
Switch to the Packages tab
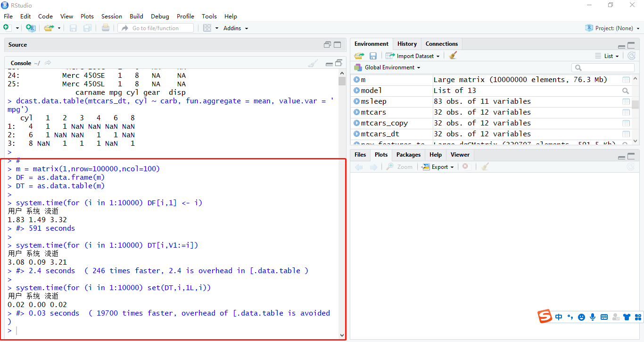click(x=408, y=155)
